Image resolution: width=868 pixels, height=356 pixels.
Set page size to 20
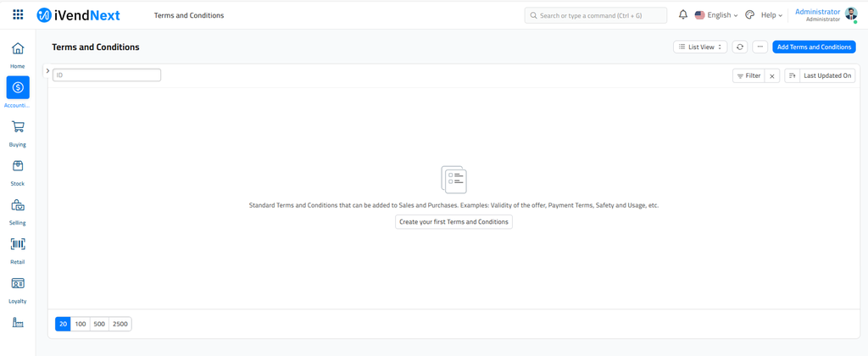[63, 324]
